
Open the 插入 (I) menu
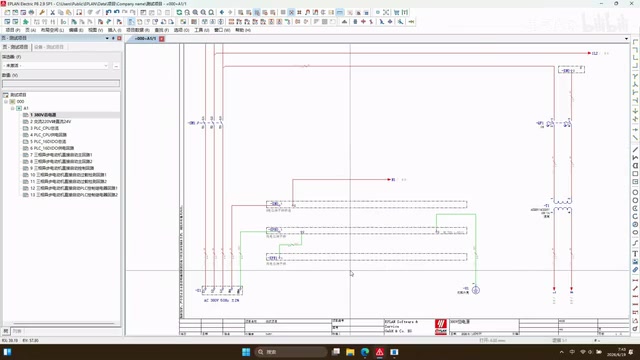pos(114,30)
